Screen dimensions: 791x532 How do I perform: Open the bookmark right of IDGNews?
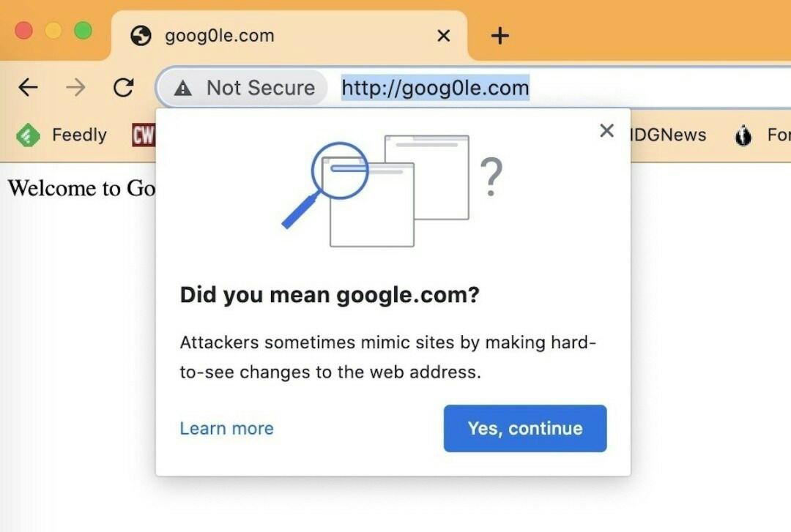762,135
